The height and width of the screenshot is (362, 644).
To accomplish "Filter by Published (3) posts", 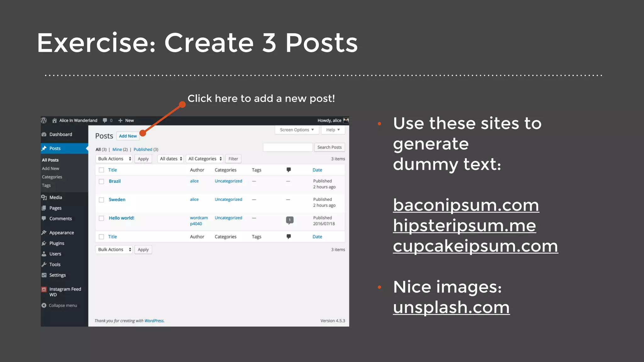I will click(x=146, y=149).
